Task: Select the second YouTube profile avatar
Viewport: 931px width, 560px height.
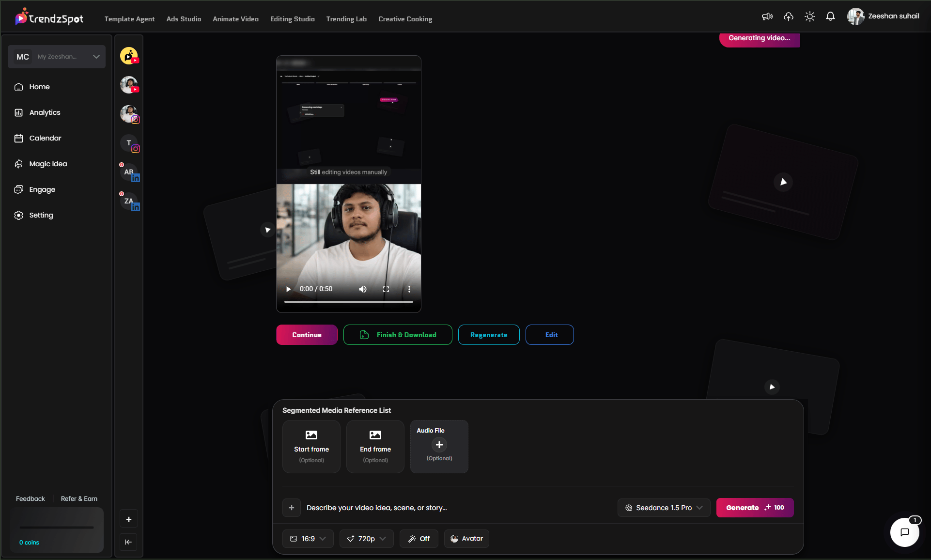Action: [129, 85]
